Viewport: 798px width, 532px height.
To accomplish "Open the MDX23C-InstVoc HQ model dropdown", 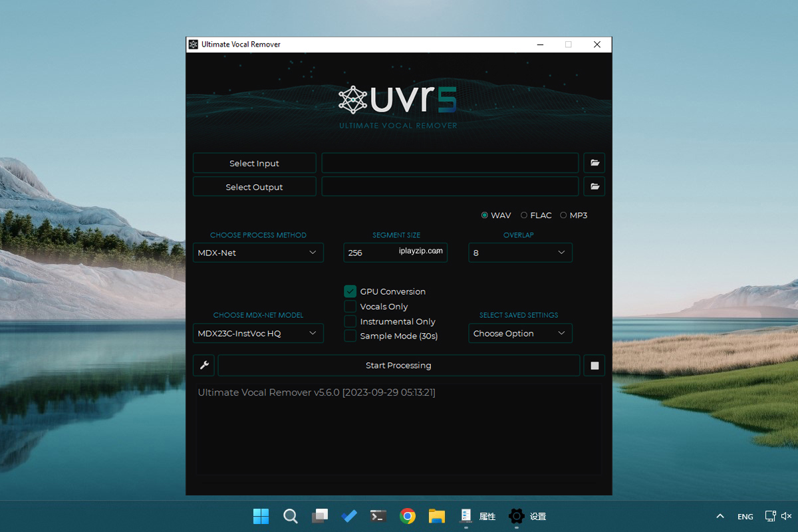I will (x=258, y=333).
